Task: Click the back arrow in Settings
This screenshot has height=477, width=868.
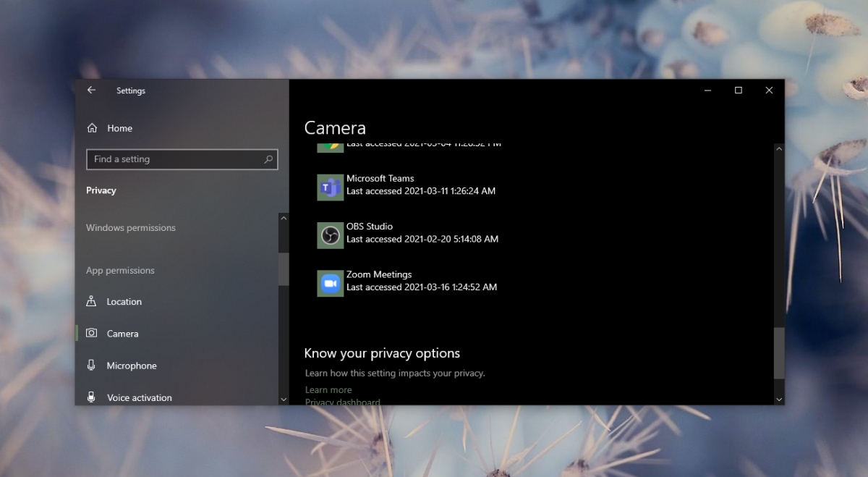Action: point(91,90)
